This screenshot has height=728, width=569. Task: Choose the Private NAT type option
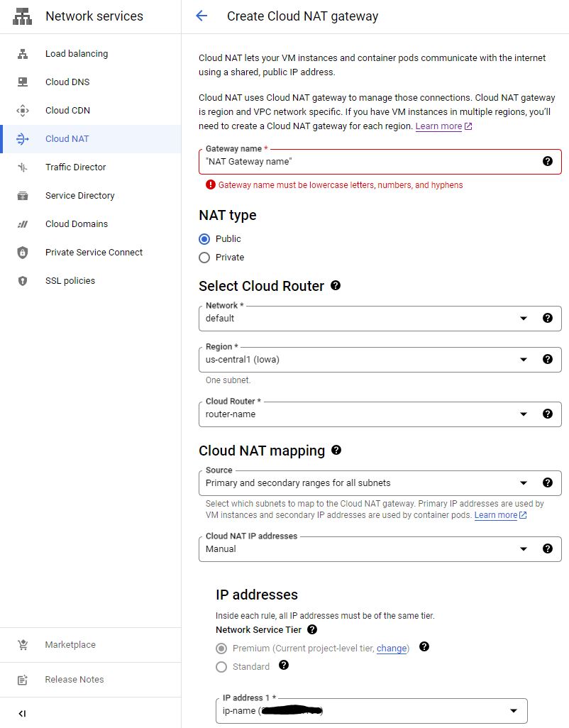coord(204,258)
